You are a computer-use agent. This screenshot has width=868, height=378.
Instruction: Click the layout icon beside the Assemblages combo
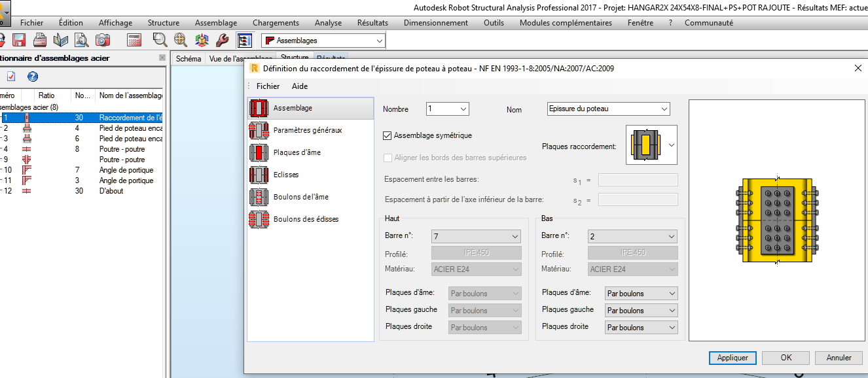tap(245, 41)
